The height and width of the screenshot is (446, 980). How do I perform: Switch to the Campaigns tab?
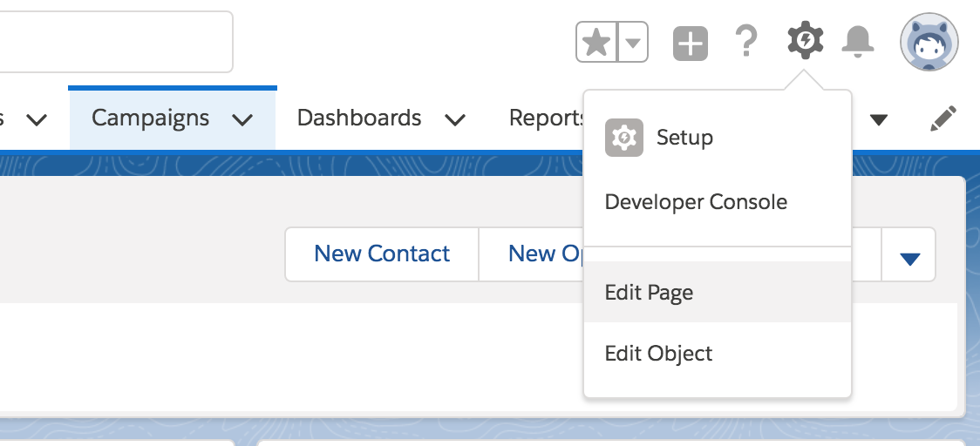click(150, 118)
